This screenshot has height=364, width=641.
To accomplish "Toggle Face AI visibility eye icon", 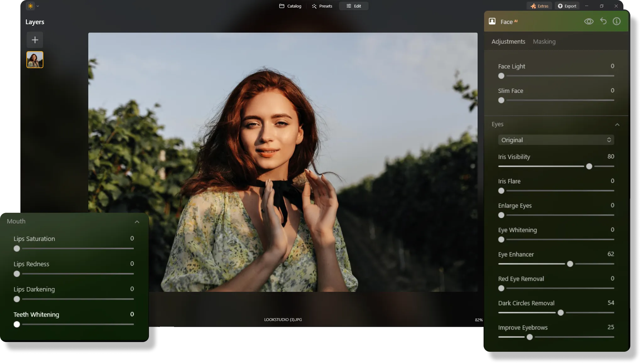I will [x=589, y=21].
